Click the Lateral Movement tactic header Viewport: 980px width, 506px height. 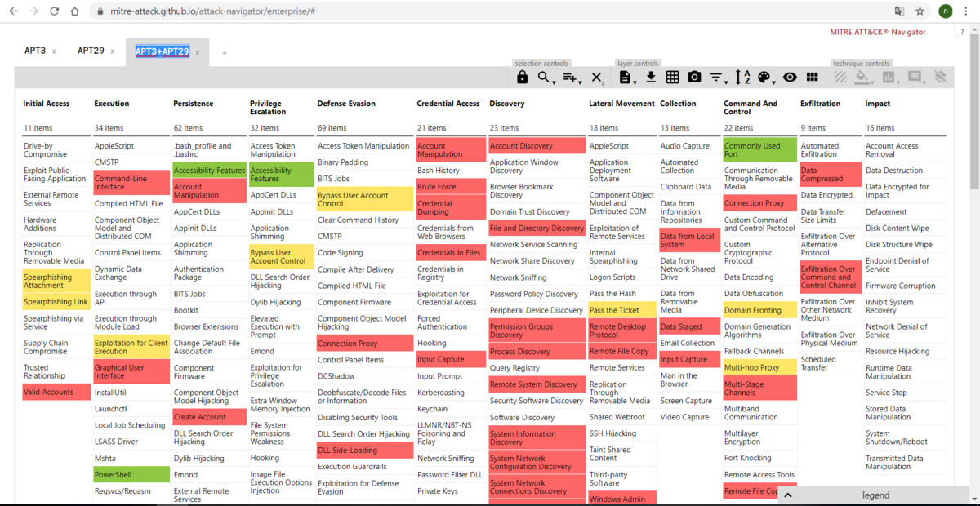tap(621, 104)
